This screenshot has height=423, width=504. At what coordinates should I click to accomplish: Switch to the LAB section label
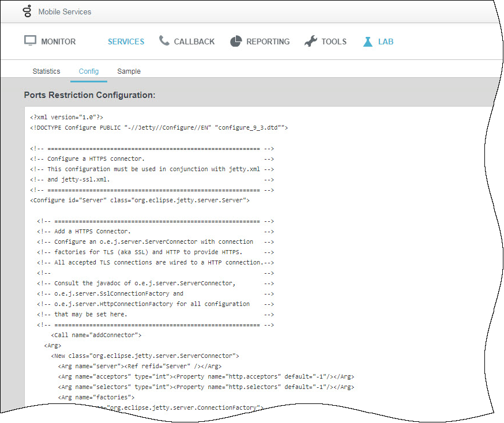point(386,41)
